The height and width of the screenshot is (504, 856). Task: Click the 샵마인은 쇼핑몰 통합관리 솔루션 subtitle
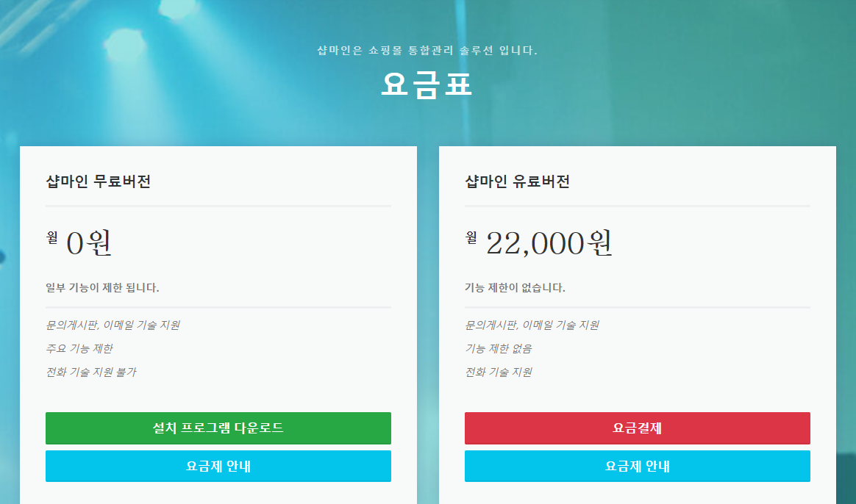[x=427, y=51]
